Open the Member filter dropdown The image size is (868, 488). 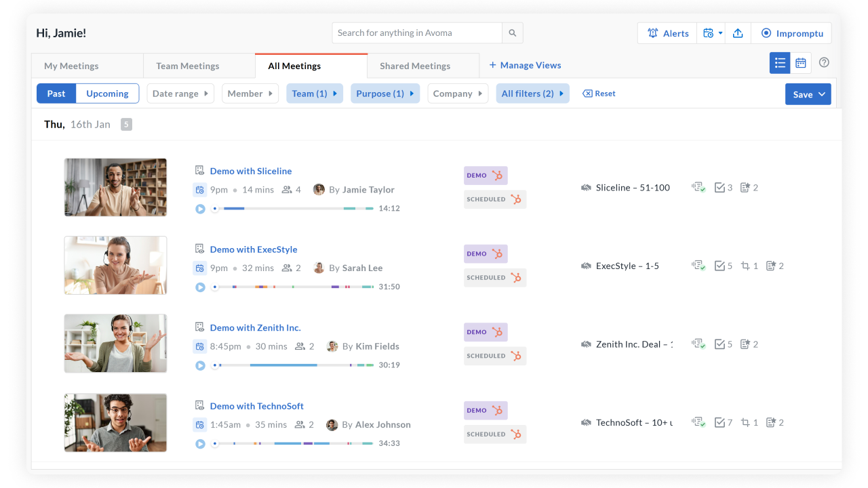coord(250,94)
